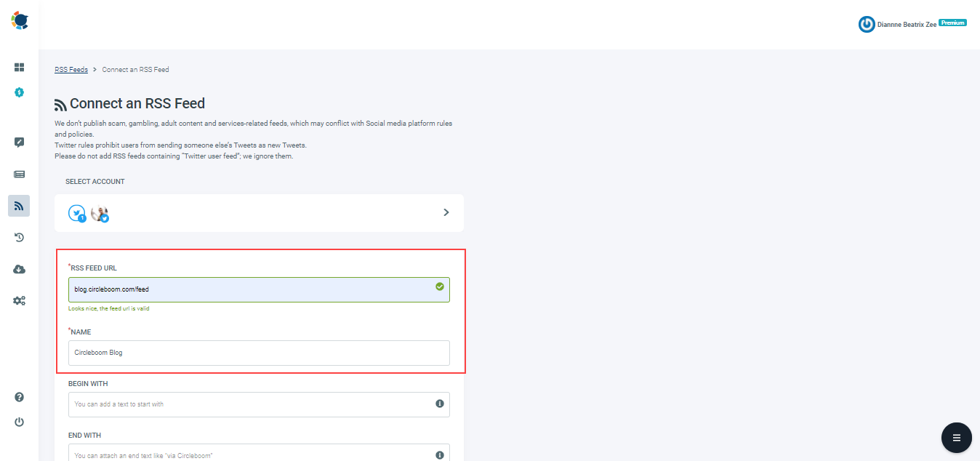Click the info icon in End With field

[440, 455]
